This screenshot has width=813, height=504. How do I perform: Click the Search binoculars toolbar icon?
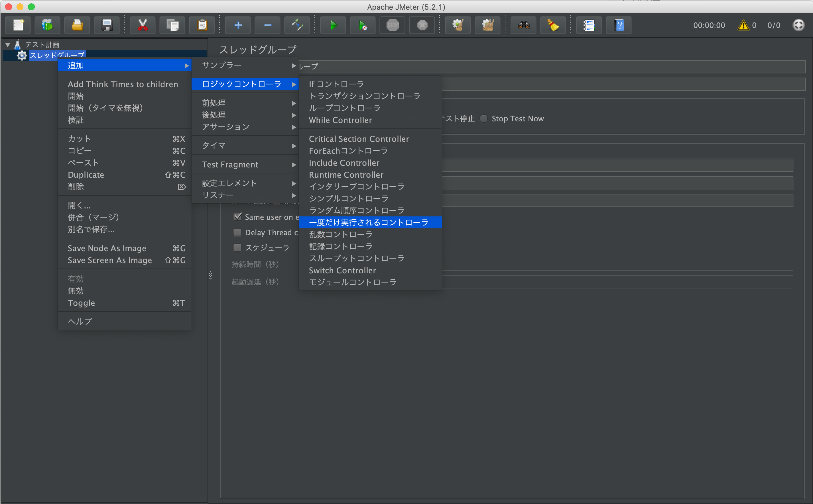(x=523, y=25)
